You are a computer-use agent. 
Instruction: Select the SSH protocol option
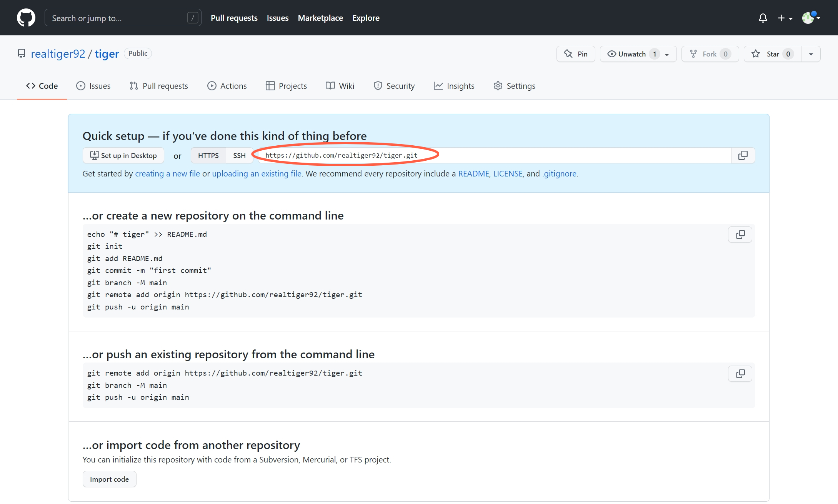click(239, 155)
